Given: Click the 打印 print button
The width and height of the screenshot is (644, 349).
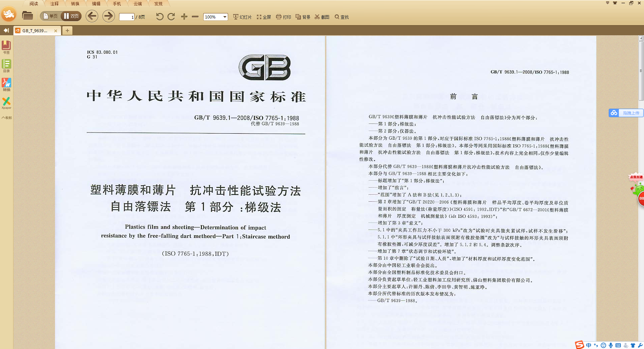Looking at the screenshot, I should tap(283, 17).
